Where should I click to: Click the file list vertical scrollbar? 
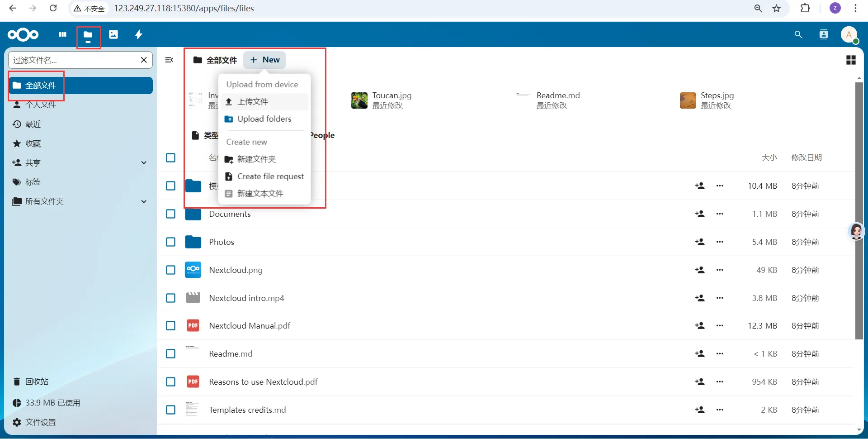(x=859, y=210)
